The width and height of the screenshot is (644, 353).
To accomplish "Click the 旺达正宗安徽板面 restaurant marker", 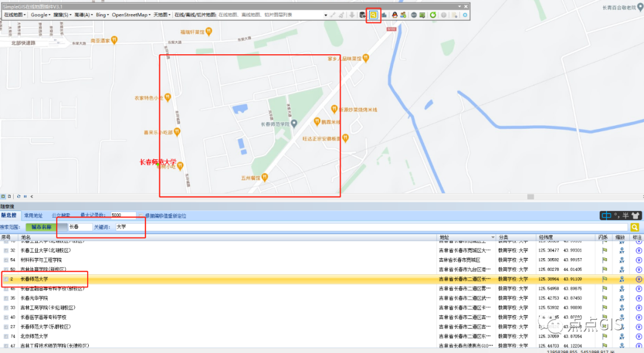I will (x=345, y=138).
